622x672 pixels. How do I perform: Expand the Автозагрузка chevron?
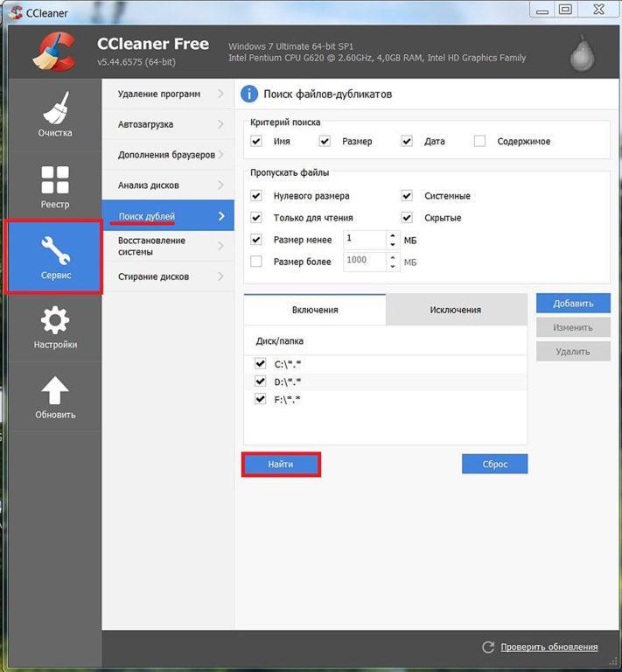220,124
